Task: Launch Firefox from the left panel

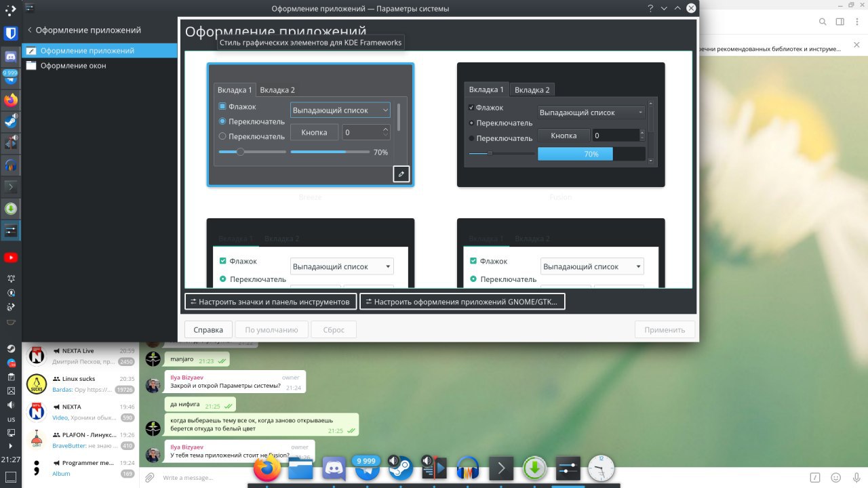Action: point(11,100)
